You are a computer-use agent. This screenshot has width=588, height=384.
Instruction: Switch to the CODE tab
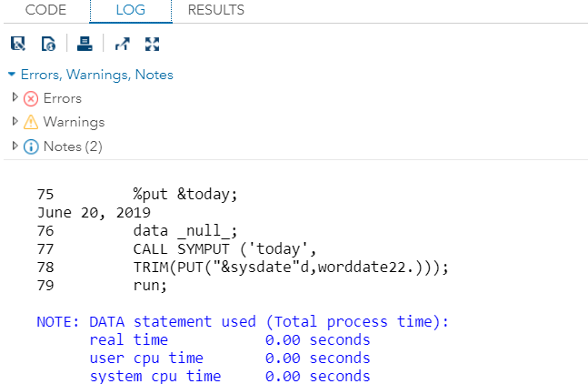45,10
